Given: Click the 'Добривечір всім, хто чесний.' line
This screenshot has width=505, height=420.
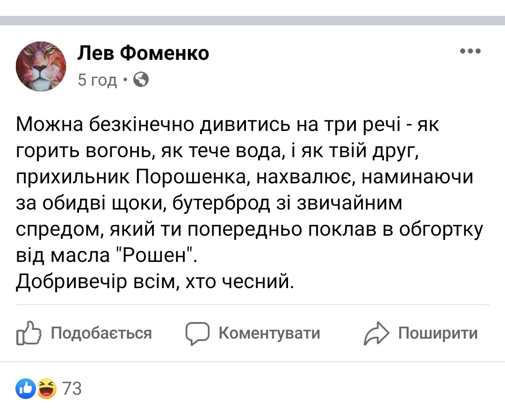Looking at the screenshot, I should click(x=155, y=282).
